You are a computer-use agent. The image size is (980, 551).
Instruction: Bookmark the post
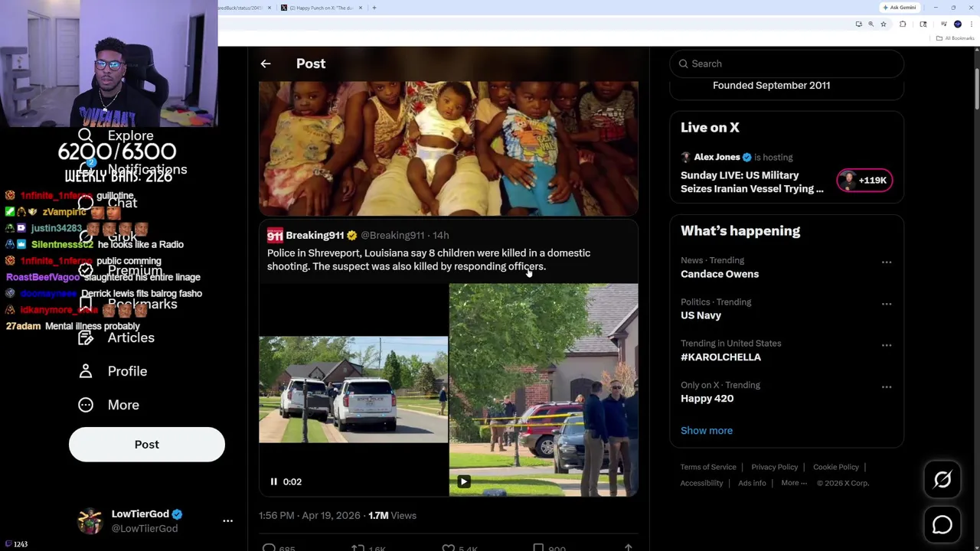coord(538,548)
